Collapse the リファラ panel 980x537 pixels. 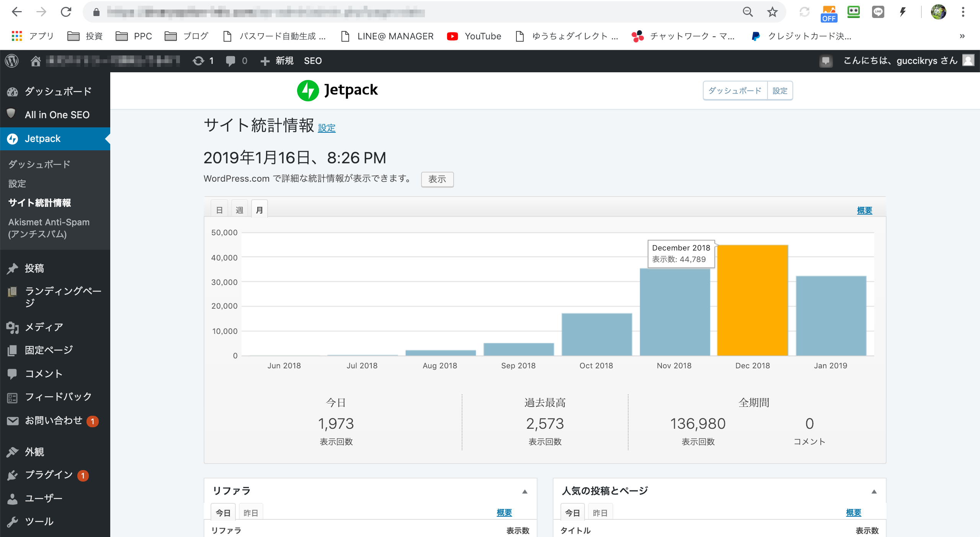pyautogui.click(x=525, y=491)
